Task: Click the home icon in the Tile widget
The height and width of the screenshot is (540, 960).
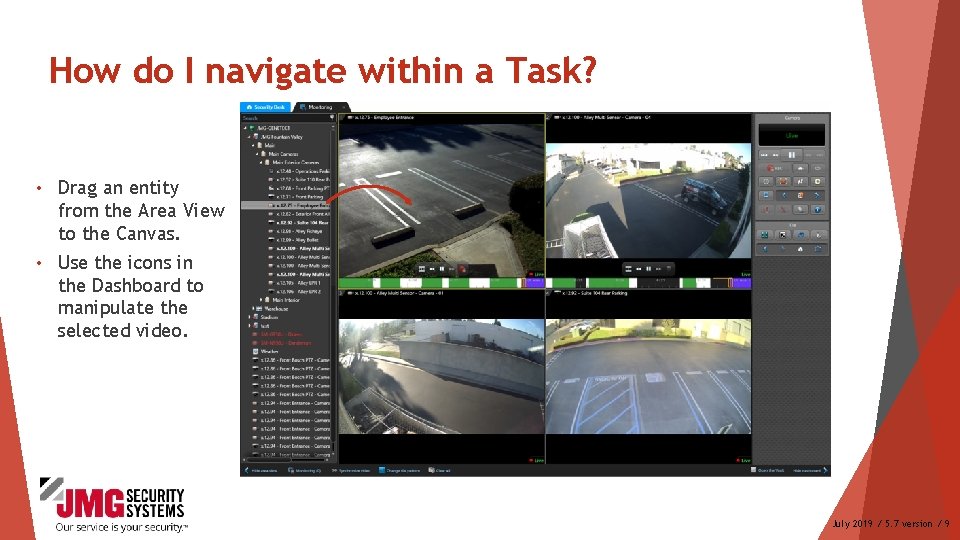Action: pos(800,249)
